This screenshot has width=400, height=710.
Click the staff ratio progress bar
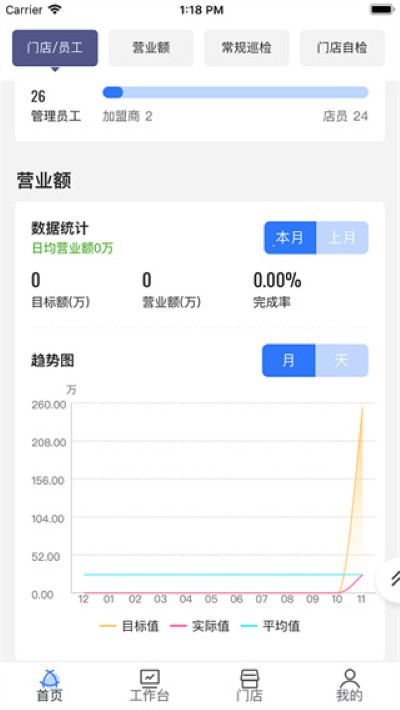click(235, 92)
